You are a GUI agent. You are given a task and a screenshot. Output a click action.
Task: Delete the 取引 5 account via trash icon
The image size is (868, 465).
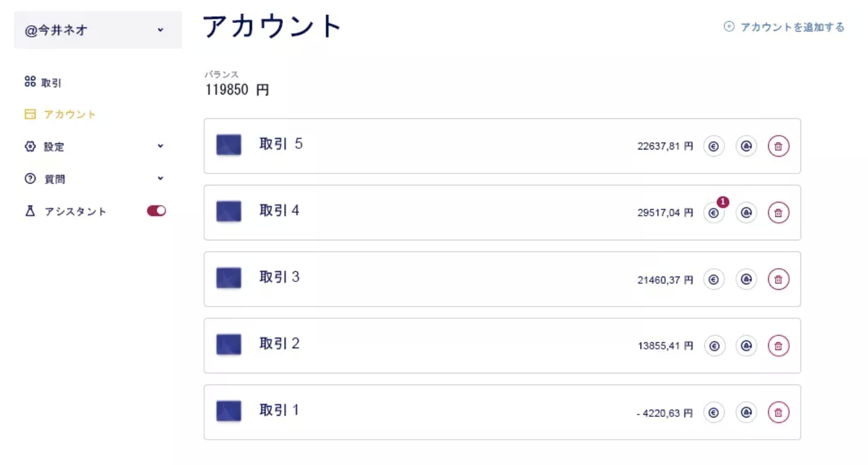[x=778, y=146]
